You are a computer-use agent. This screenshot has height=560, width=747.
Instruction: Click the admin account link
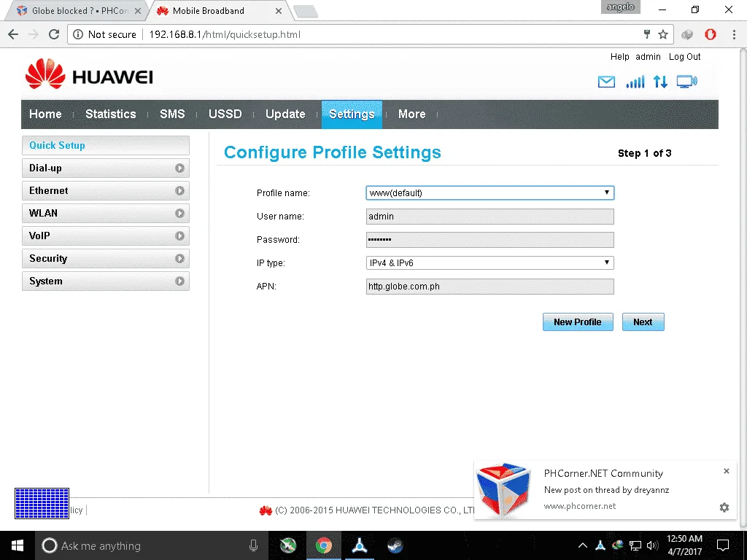tap(648, 57)
